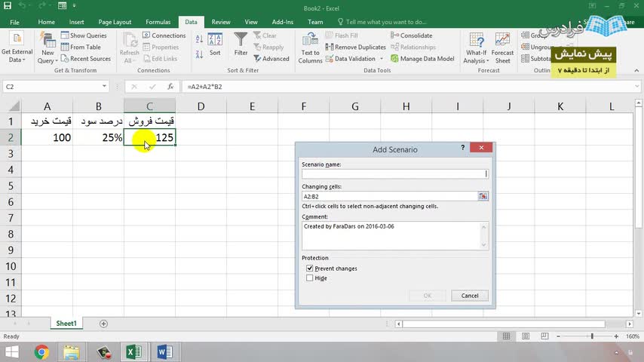
Task: Zoom in using plus button
Action: tap(616, 336)
